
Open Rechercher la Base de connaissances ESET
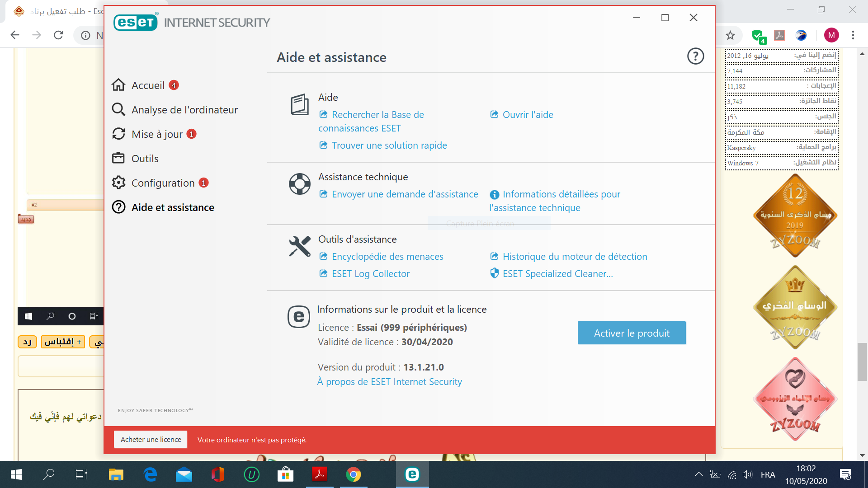371,122
